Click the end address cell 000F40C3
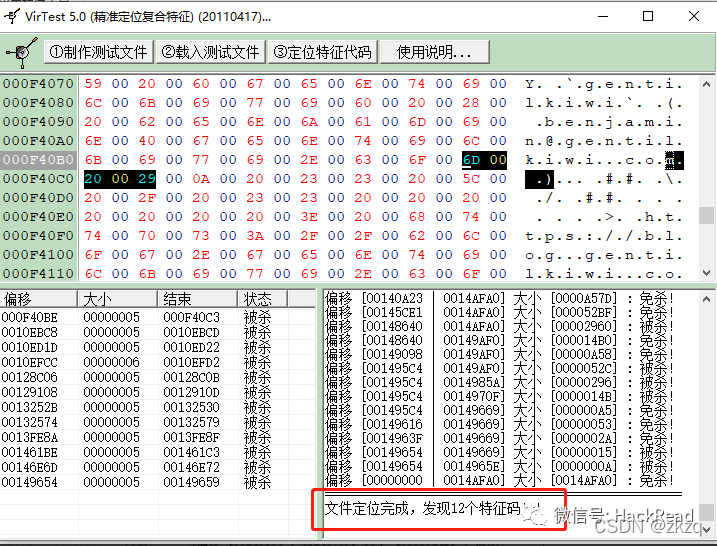The image size is (717, 546). (x=191, y=317)
